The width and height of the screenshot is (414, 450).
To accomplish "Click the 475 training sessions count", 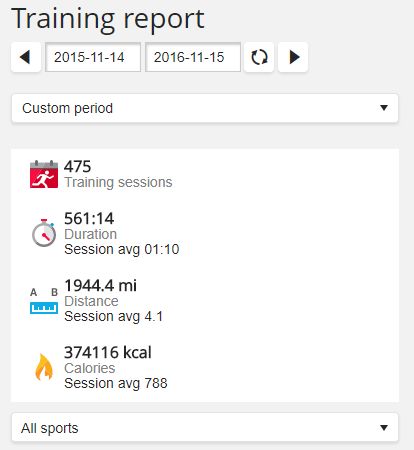I will click(77, 166).
